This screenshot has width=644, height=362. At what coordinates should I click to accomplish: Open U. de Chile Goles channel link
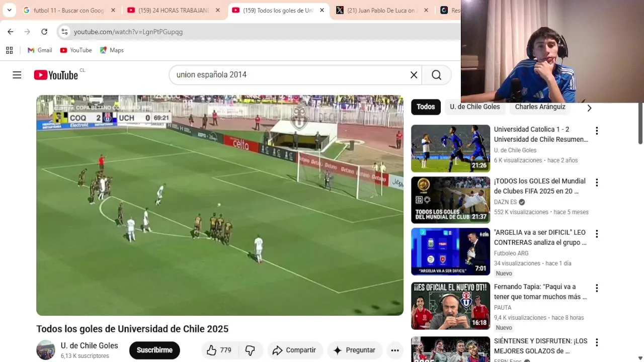[x=90, y=346]
